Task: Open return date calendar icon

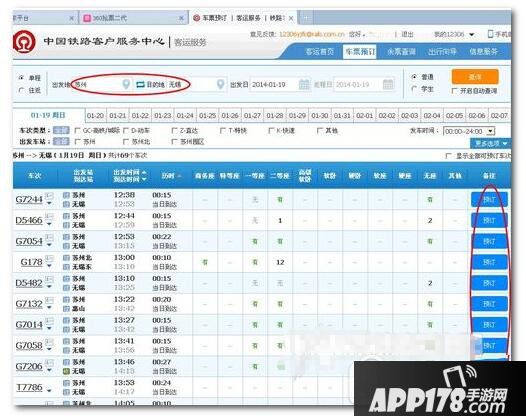Action: (x=388, y=84)
